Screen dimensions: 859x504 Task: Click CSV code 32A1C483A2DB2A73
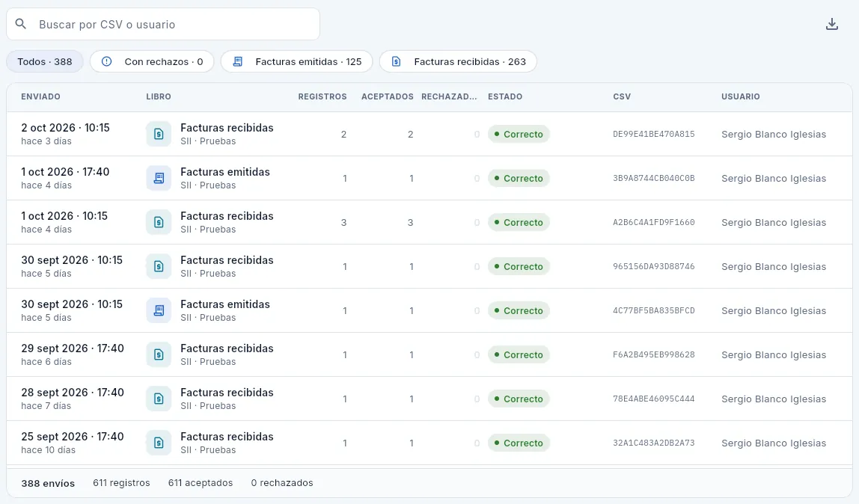(x=653, y=443)
